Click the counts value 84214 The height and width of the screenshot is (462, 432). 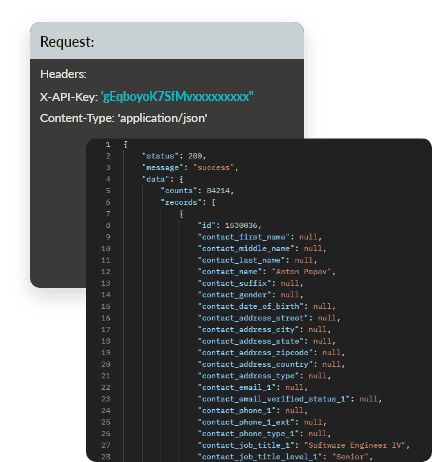[x=218, y=191]
